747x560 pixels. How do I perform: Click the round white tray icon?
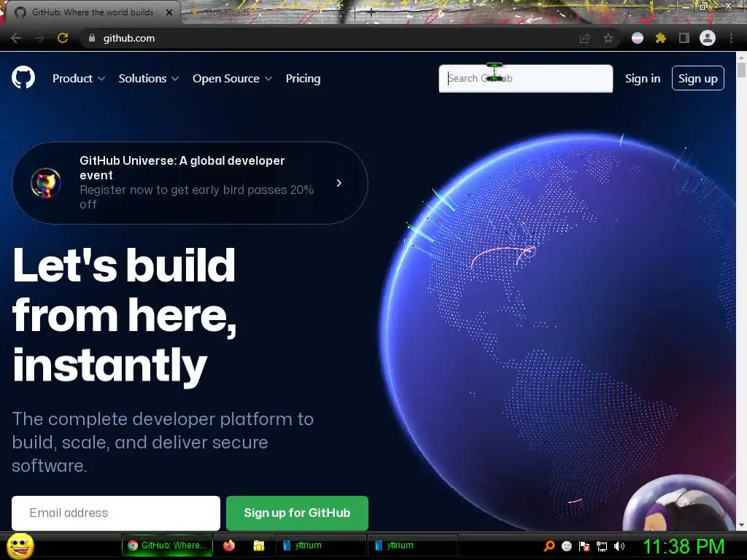tap(566, 546)
